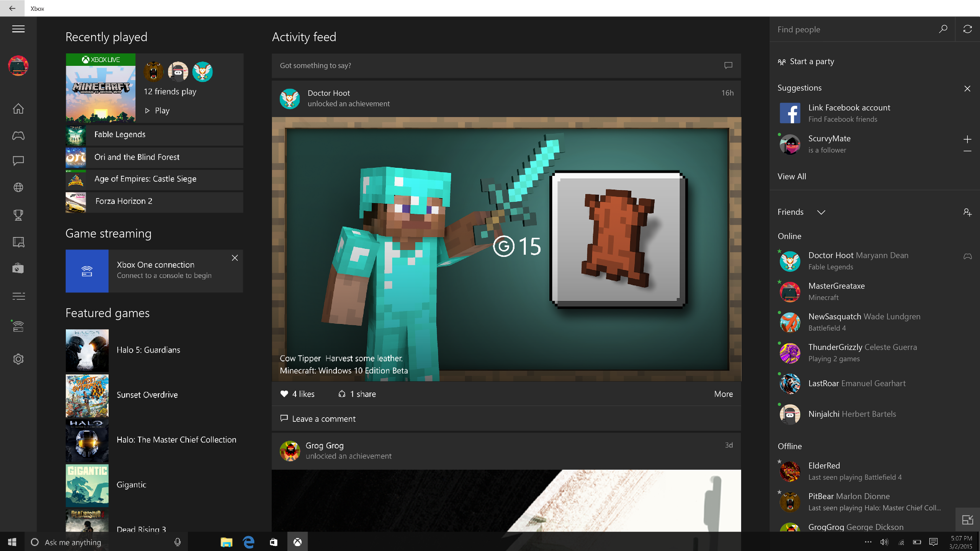This screenshot has width=980, height=551.
Task: Open the Xbox Store from the sidebar
Action: [18, 268]
